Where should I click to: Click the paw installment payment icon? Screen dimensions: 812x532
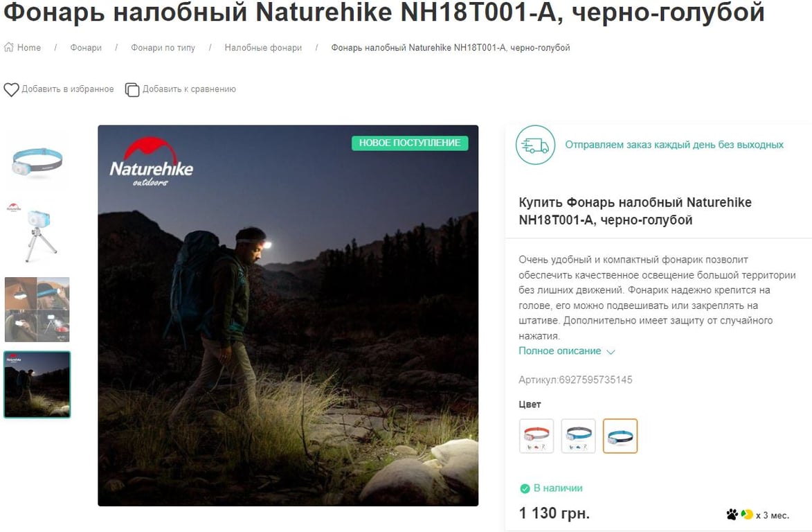click(x=732, y=515)
